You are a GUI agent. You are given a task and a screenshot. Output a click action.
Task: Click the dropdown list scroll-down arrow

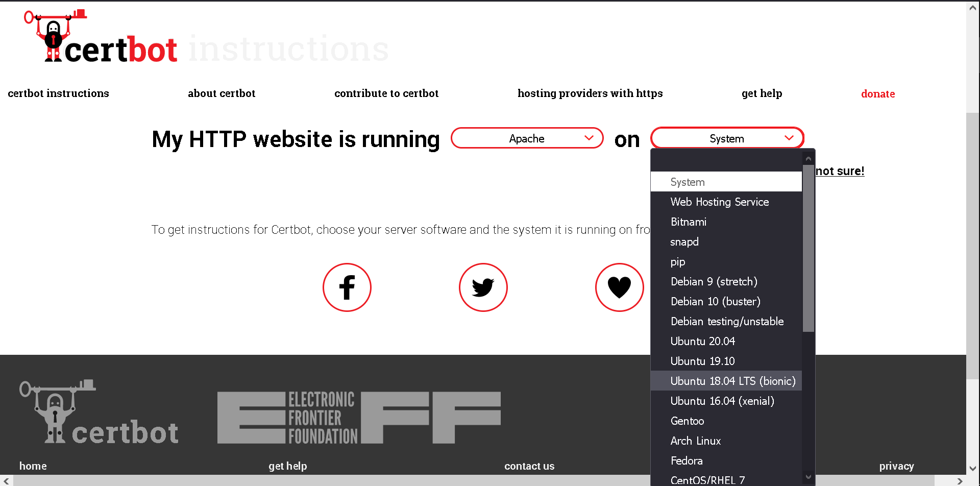808,477
